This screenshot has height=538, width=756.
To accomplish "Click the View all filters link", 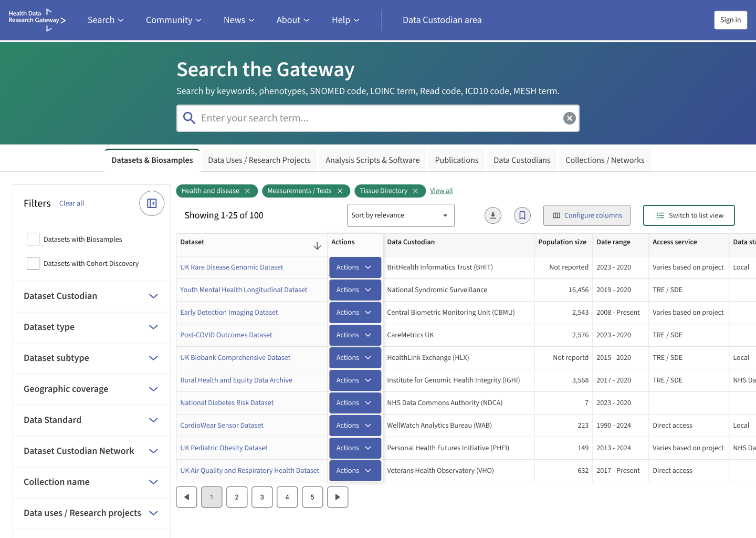I will 441,191.
